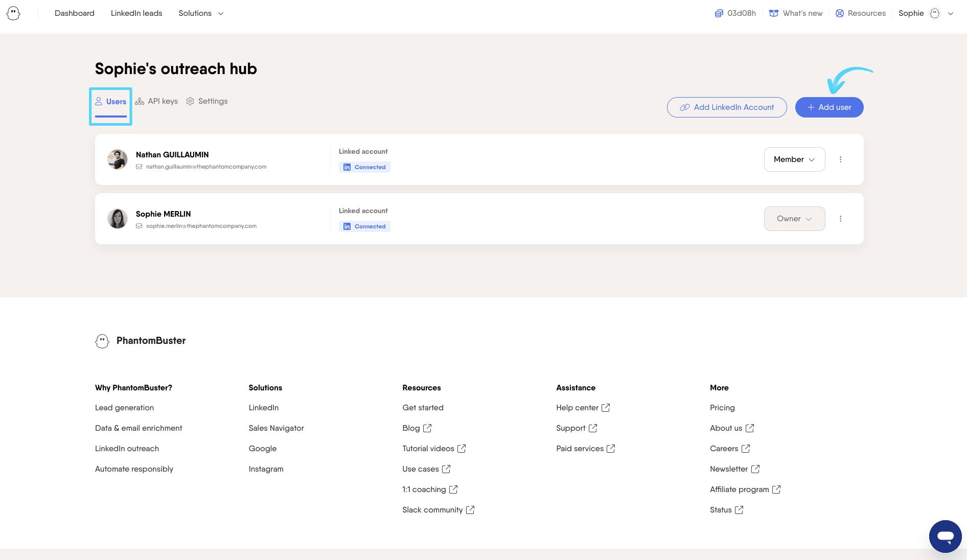This screenshot has width=967, height=560.
Task: Switch to the API keys tab
Action: 156,101
